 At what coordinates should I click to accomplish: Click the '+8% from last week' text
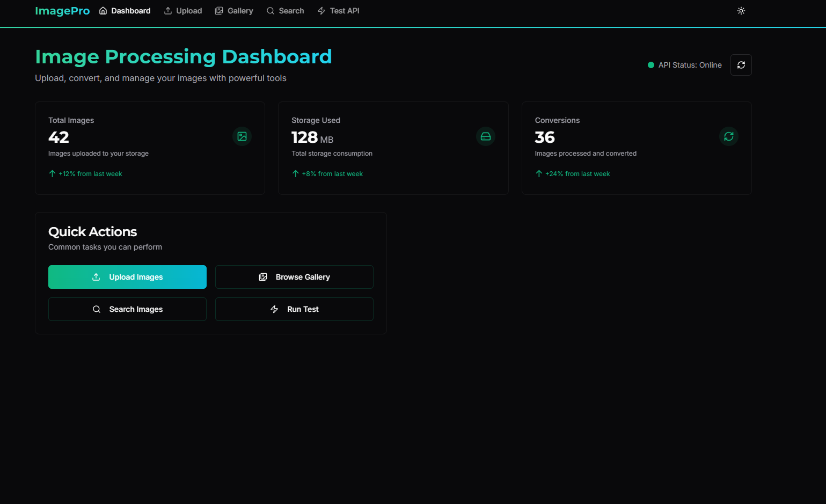332,174
